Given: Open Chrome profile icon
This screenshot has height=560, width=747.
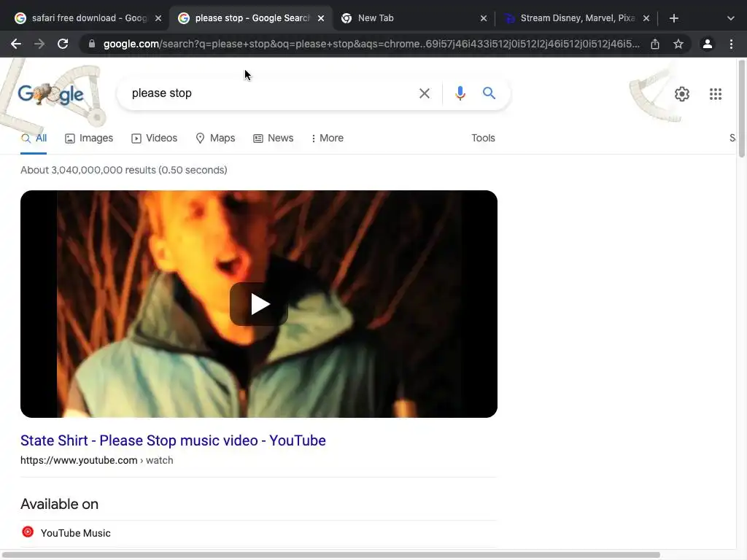Looking at the screenshot, I should (708, 44).
